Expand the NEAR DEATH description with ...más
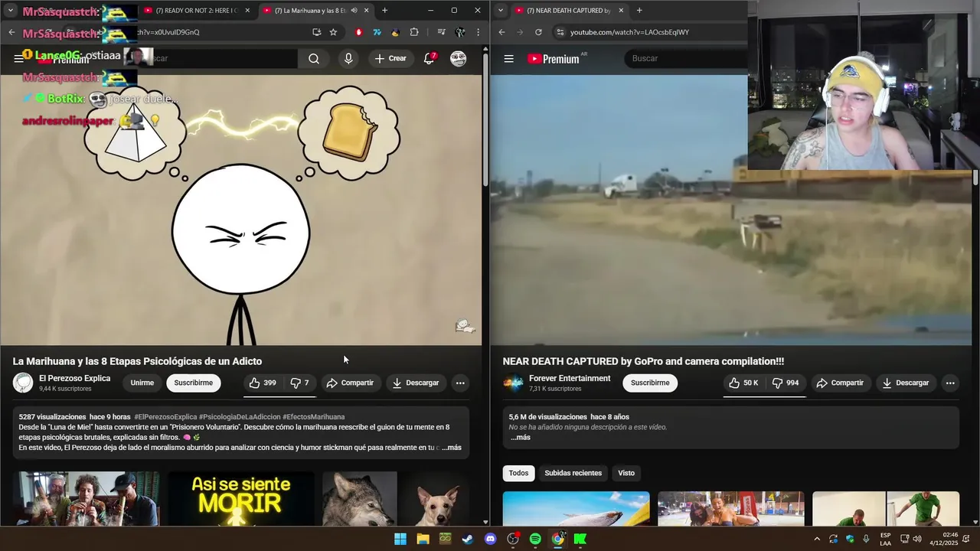This screenshot has height=551, width=980. [521, 438]
